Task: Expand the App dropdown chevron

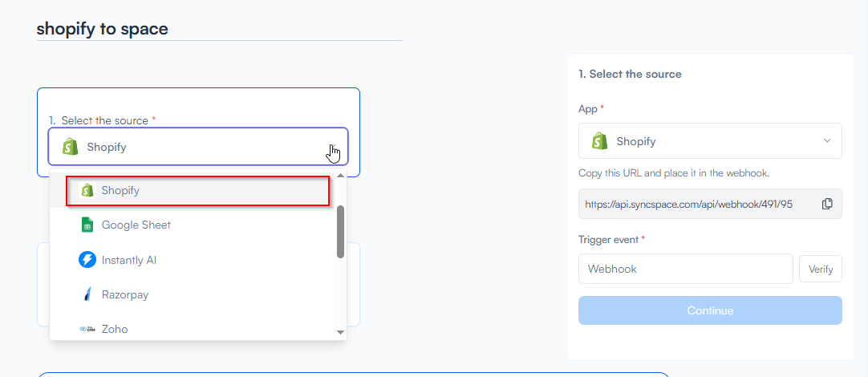Action: click(827, 141)
